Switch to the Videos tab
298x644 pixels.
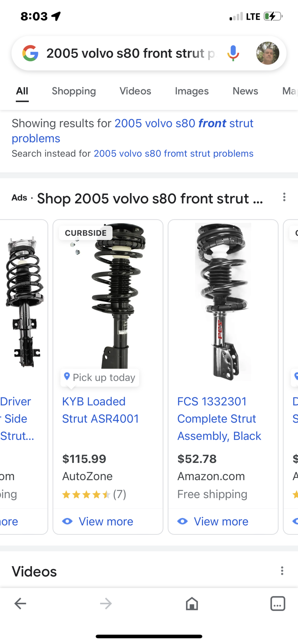[135, 91]
